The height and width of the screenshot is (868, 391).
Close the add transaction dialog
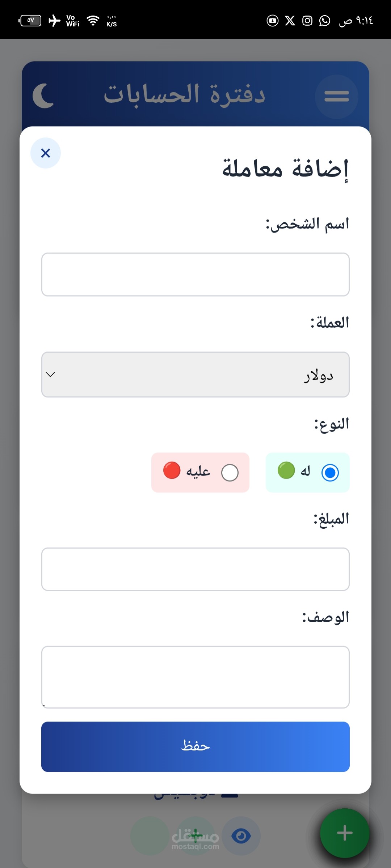pos(45,153)
